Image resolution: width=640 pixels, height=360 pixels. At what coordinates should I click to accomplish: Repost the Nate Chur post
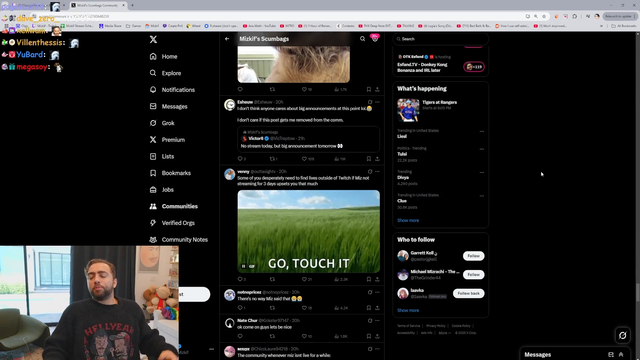tap(272, 336)
